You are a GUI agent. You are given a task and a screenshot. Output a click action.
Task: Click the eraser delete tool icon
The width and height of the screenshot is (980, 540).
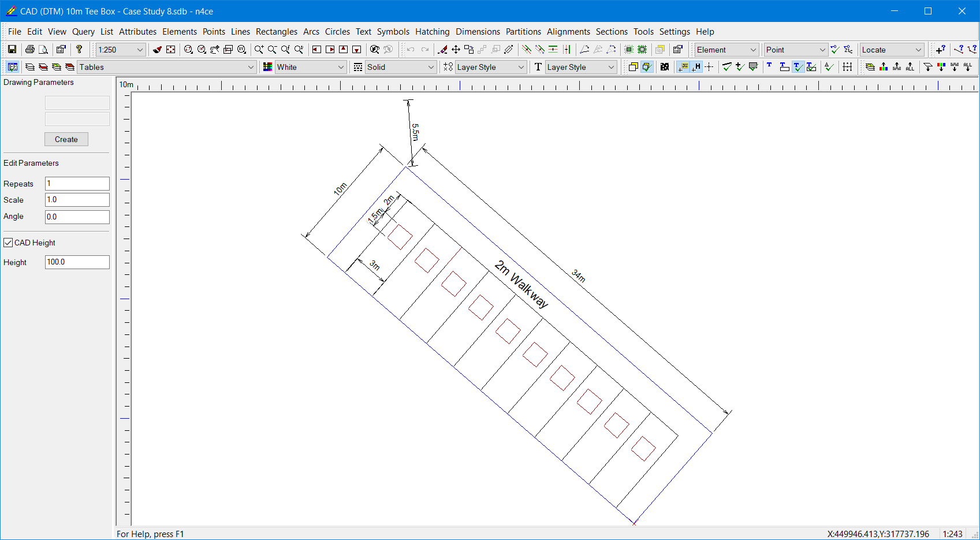click(x=442, y=50)
